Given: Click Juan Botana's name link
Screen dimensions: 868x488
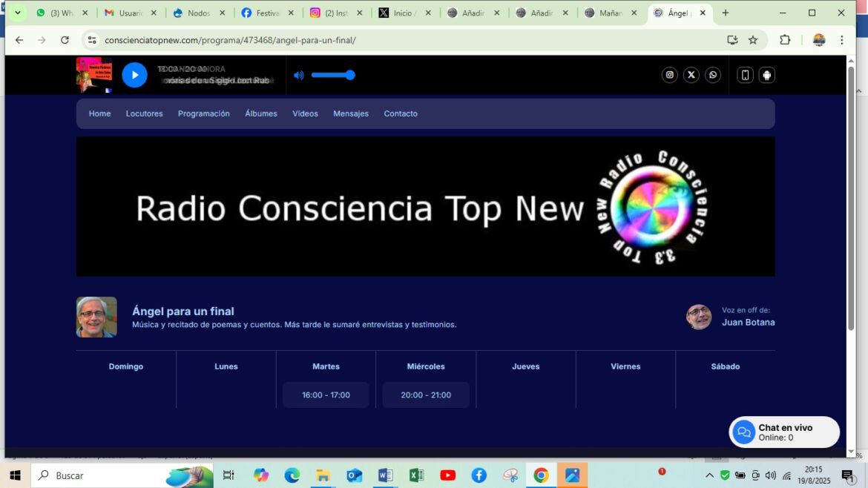Looking at the screenshot, I should (x=748, y=323).
